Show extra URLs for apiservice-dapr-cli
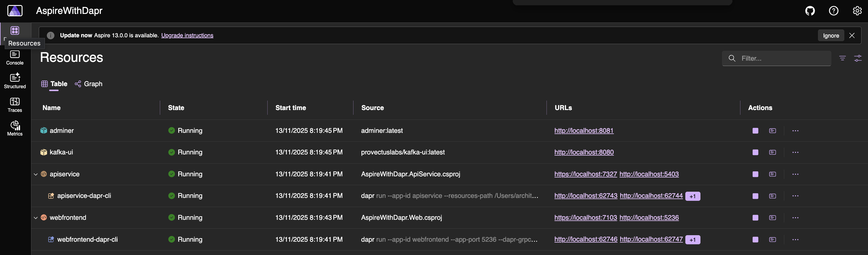Viewport: 868px width, 255px height. coord(692,196)
